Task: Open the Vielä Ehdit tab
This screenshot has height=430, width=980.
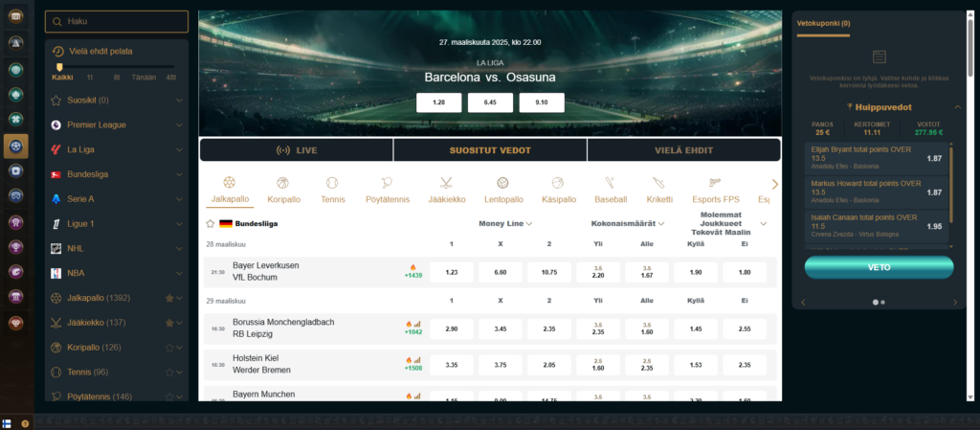Action: (683, 150)
